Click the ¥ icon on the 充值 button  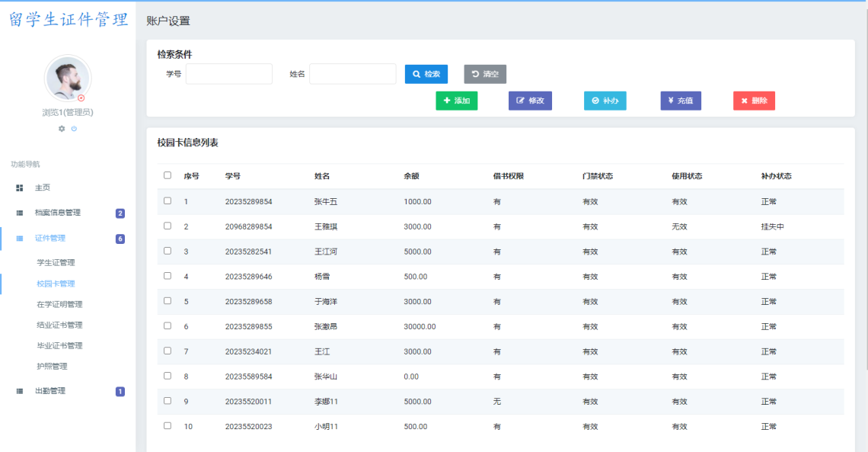click(x=670, y=101)
